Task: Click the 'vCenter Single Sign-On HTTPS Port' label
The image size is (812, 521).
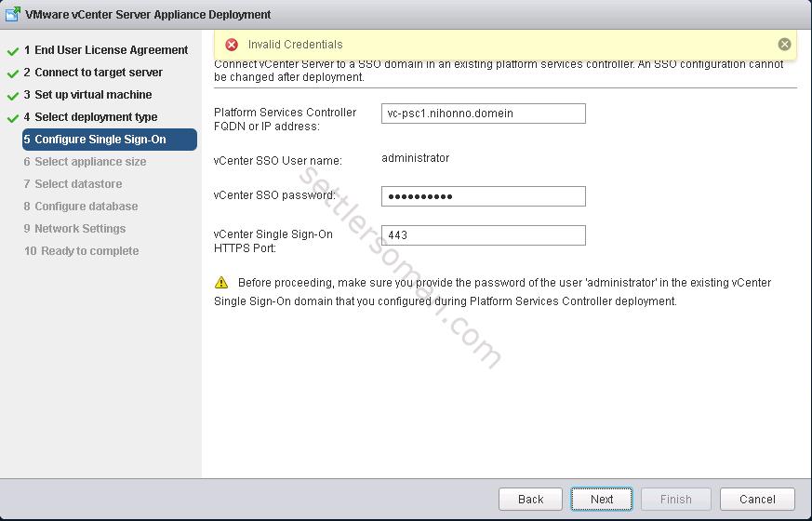Action: coord(273,241)
